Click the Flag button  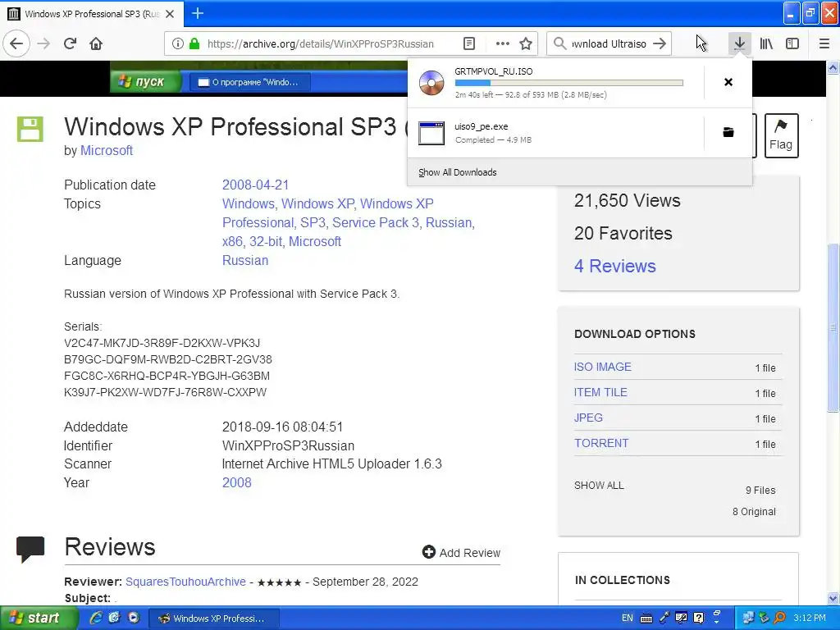(x=781, y=135)
